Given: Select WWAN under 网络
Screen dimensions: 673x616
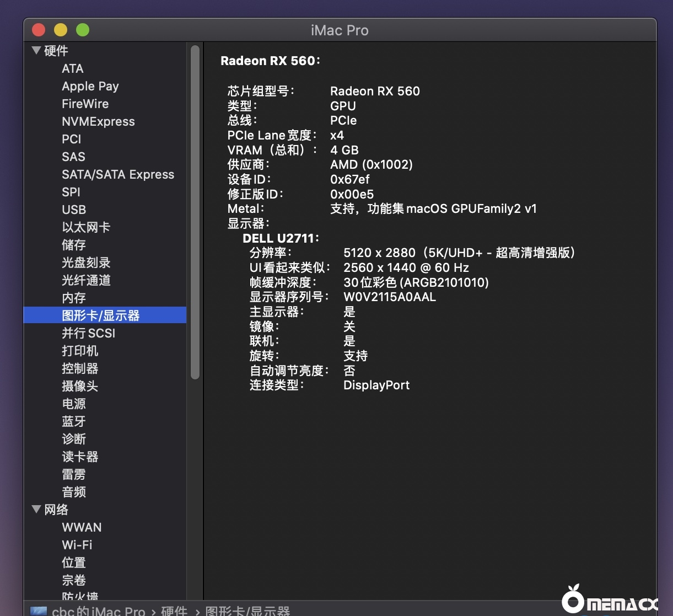Looking at the screenshot, I should (x=82, y=527).
